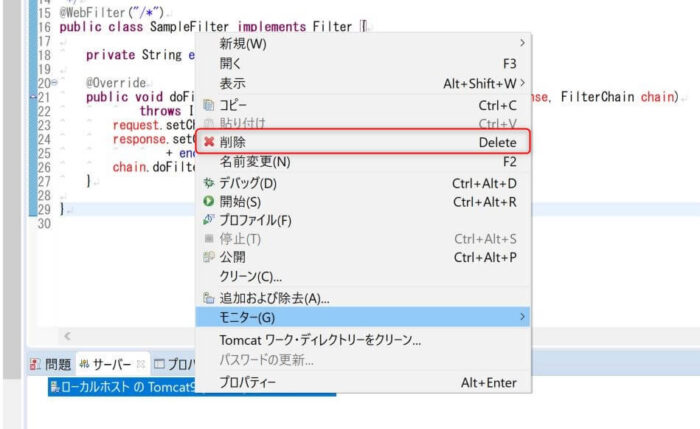Click the copy icon beside コピー
Screen dimensions: 700x429
[208, 105]
